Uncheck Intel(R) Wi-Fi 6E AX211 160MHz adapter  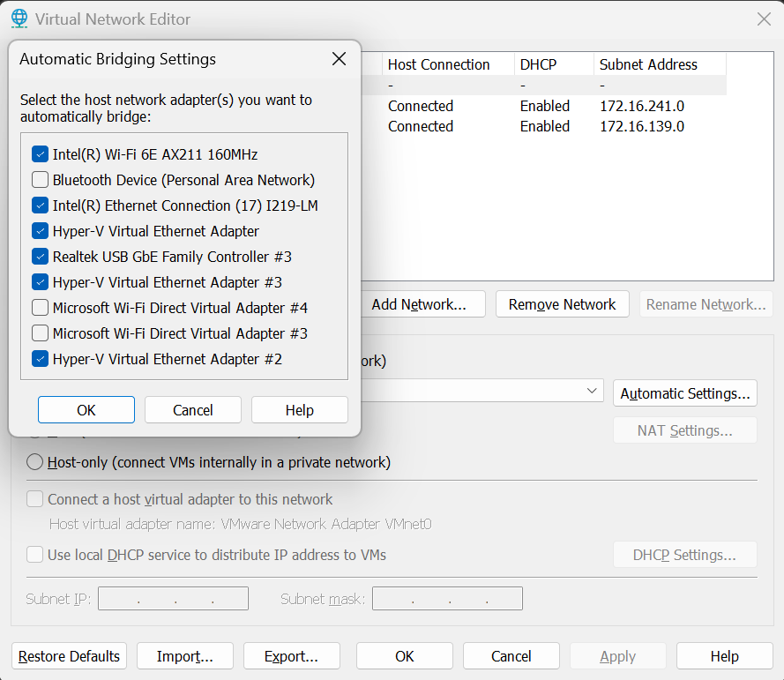pyautogui.click(x=40, y=154)
